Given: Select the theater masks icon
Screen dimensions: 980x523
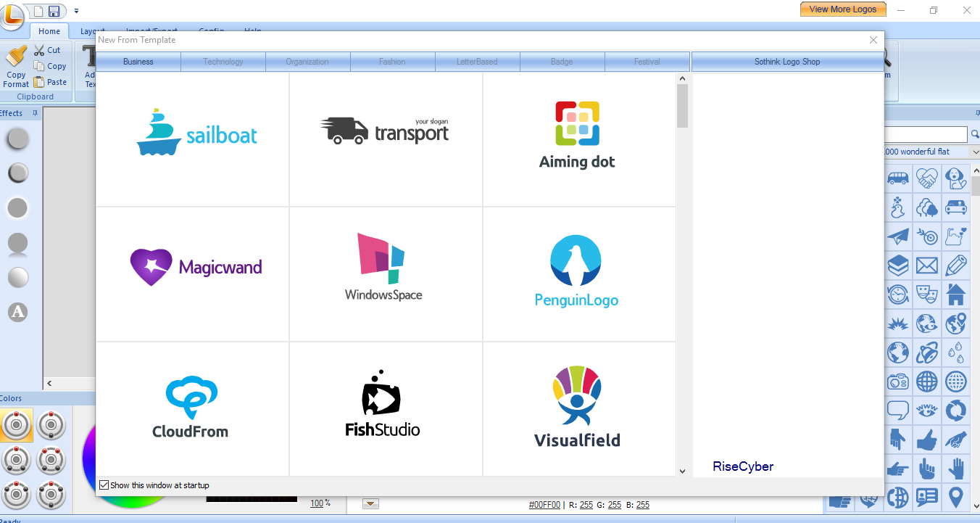Looking at the screenshot, I should tap(927, 295).
